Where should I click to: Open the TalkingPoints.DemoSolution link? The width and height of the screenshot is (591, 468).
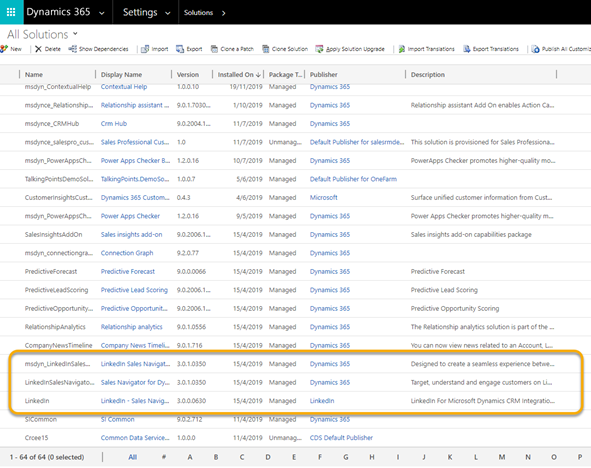click(x=135, y=179)
